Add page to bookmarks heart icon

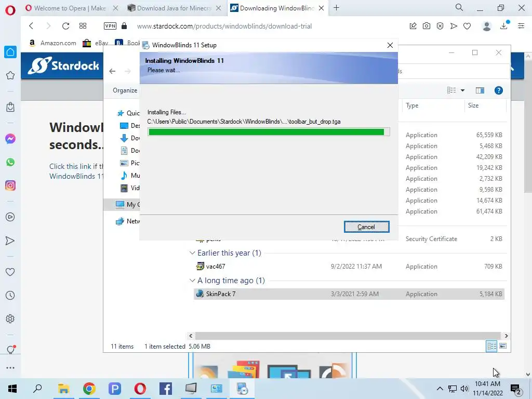point(467,26)
